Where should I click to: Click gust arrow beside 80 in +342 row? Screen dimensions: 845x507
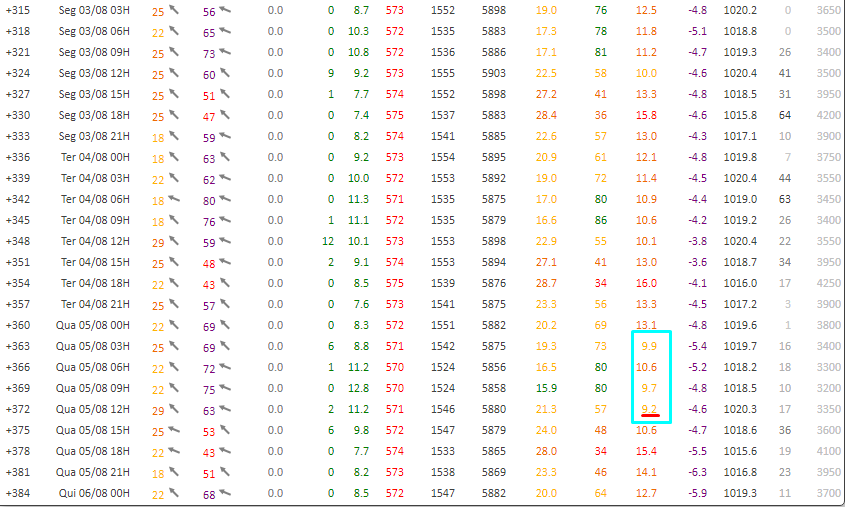pos(225,200)
